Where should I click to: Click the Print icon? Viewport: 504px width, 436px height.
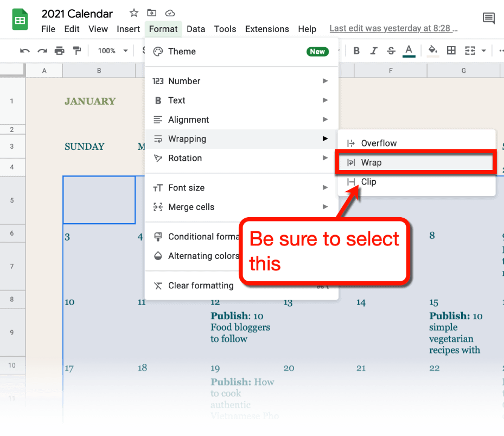point(59,50)
